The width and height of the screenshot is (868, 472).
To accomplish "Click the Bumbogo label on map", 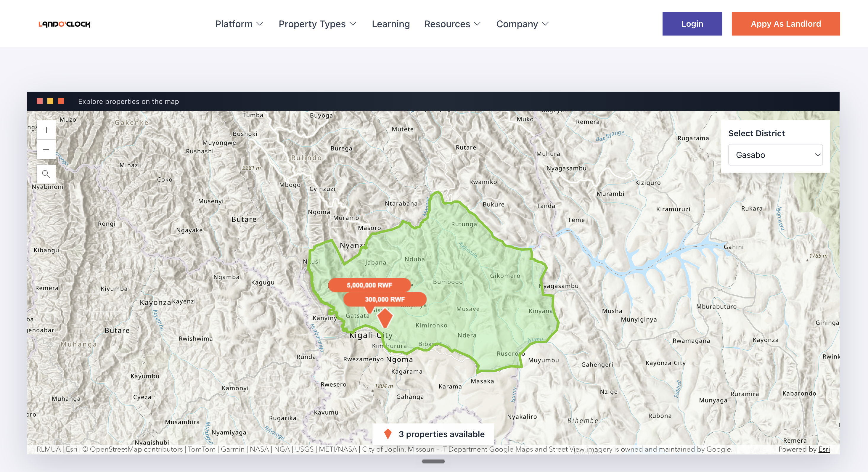I will pyautogui.click(x=448, y=282).
